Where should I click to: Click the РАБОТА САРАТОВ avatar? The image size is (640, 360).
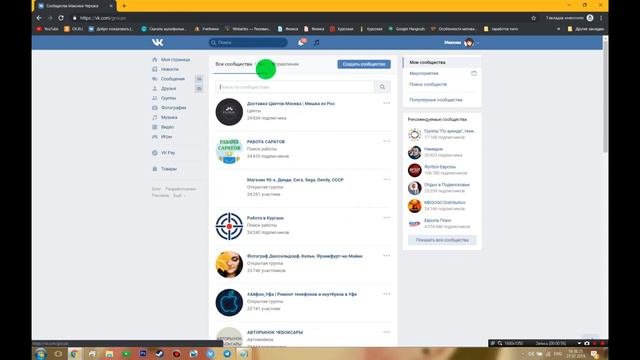[229, 150]
